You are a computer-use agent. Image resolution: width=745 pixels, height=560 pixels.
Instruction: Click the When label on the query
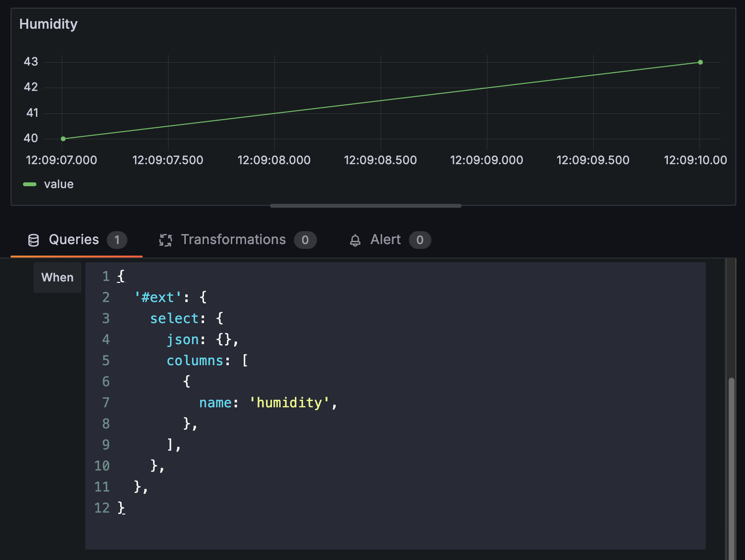(57, 277)
